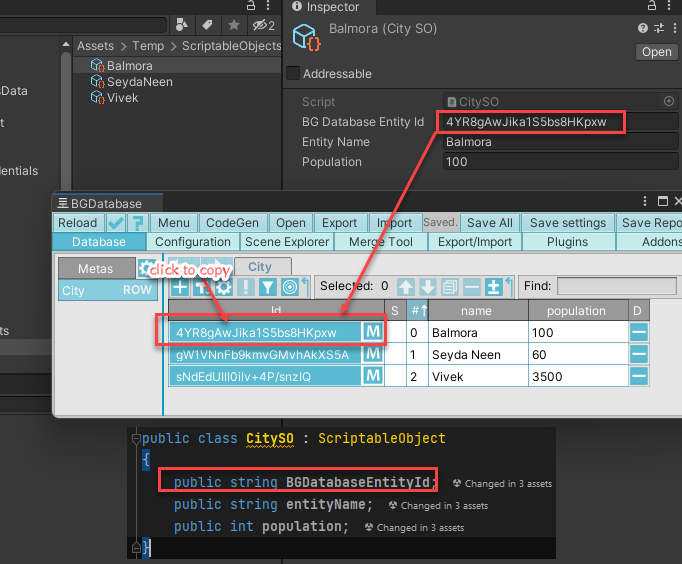This screenshot has width=682, height=564.
Task: Click the preset sliders icon in Inspector
Action: pyautogui.click(x=659, y=28)
